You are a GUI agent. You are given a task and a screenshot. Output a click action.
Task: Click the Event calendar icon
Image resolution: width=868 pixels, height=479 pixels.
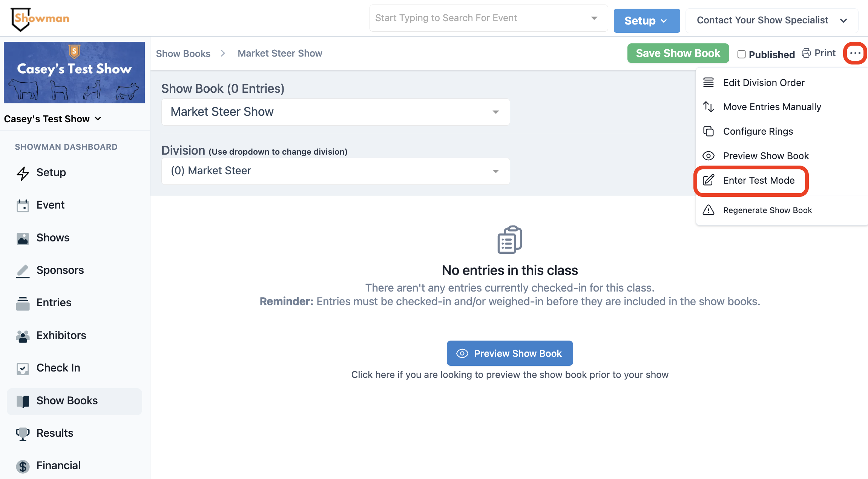click(23, 206)
